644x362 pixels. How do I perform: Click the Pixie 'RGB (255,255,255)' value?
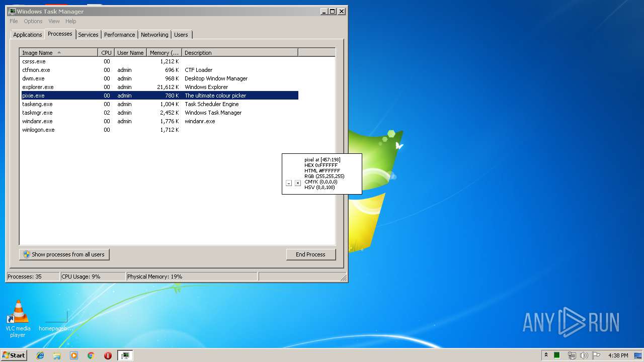325,176
